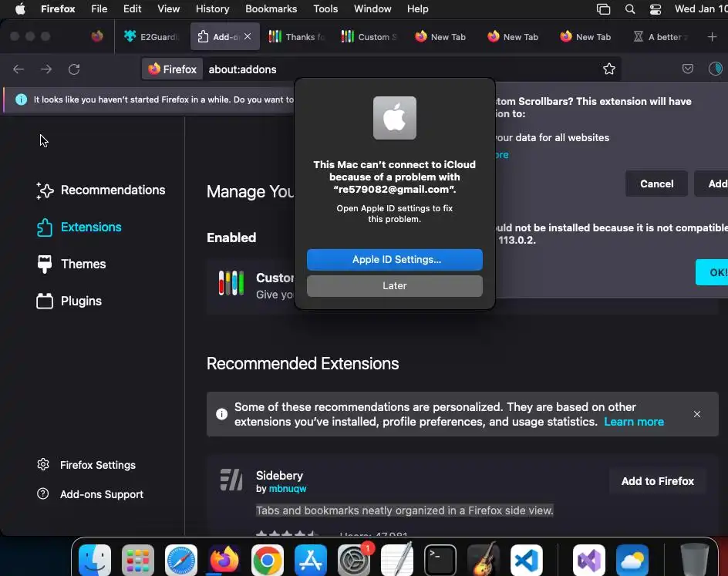Open Spotlight search in menu bar
Viewport: 728px width, 576px height.
[629, 8]
